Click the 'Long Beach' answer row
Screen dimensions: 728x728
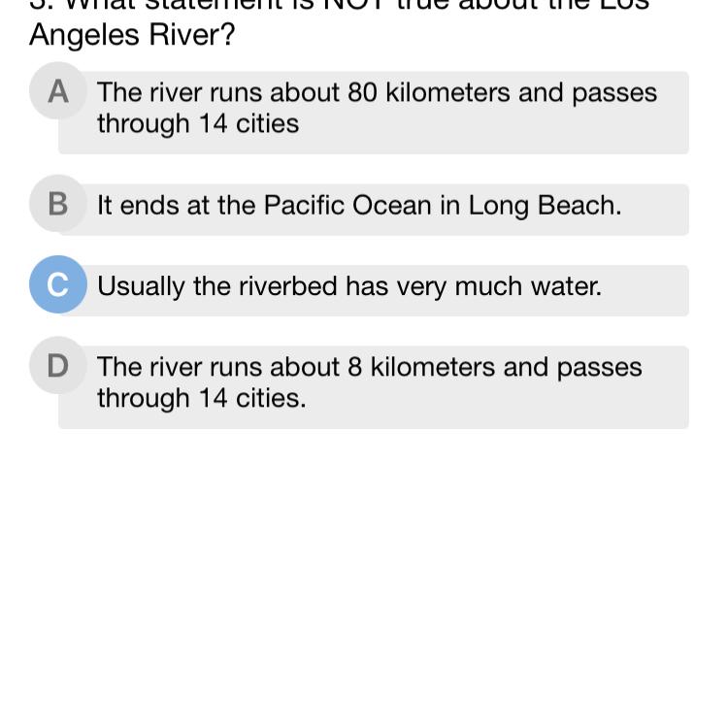click(374, 210)
